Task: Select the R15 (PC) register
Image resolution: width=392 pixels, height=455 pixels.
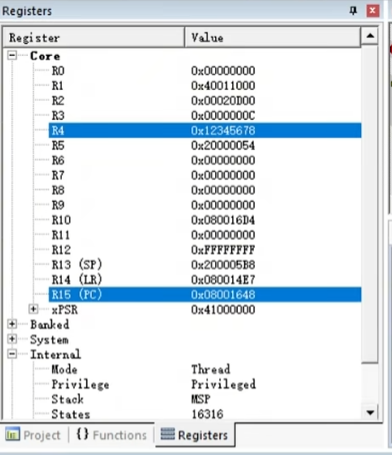Action: pyautogui.click(x=205, y=294)
